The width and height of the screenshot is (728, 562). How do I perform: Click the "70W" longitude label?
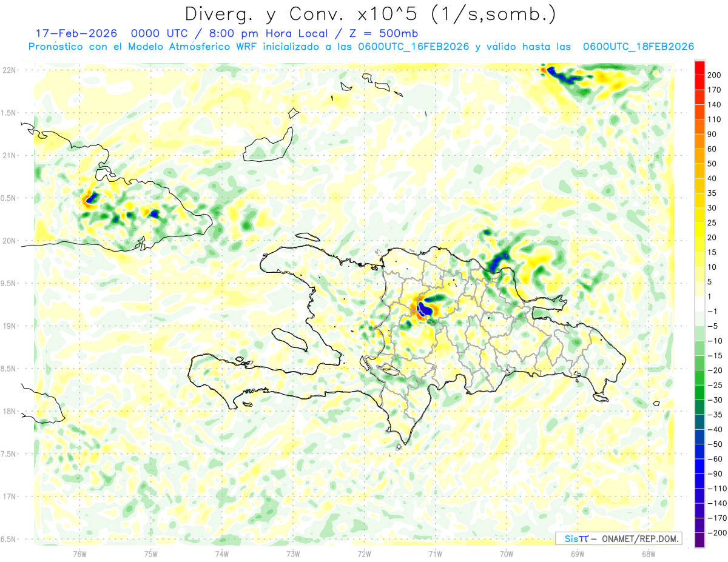point(507,554)
